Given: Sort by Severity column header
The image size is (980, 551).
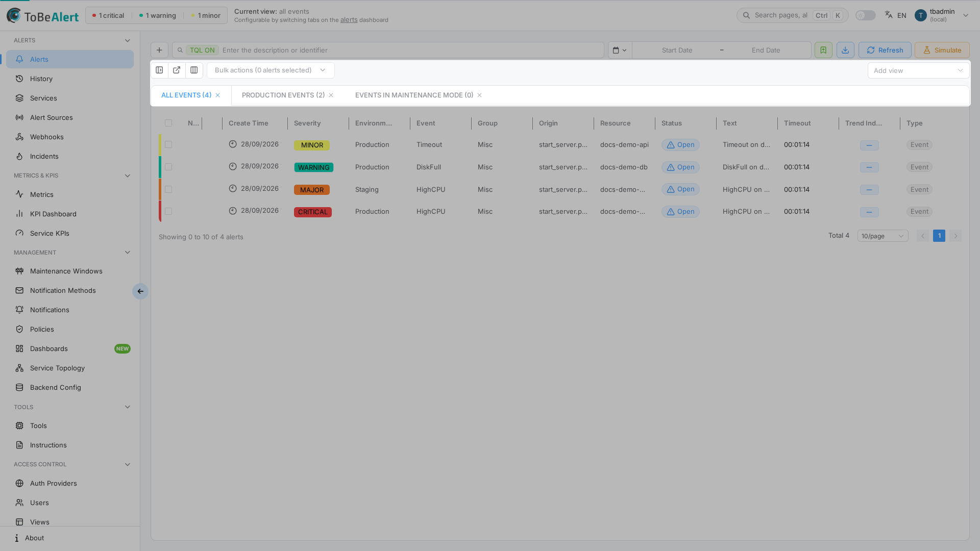Looking at the screenshot, I should pos(307,123).
